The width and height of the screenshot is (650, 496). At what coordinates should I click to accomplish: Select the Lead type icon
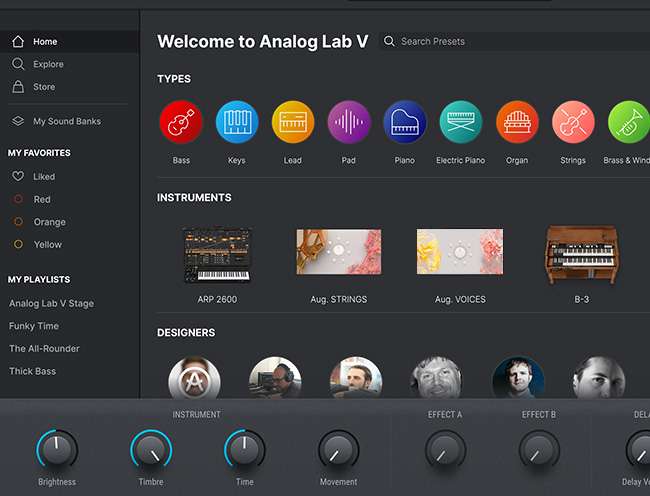pos(293,122)
